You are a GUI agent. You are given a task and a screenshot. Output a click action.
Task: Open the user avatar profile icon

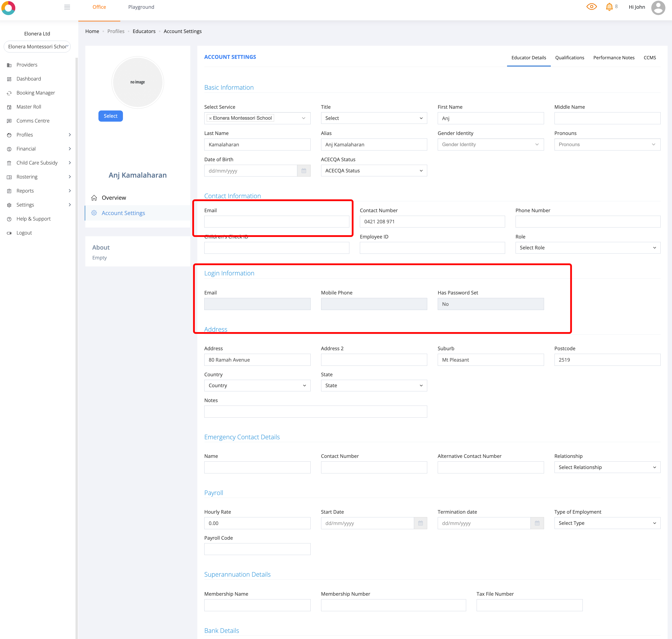[658, 7]
